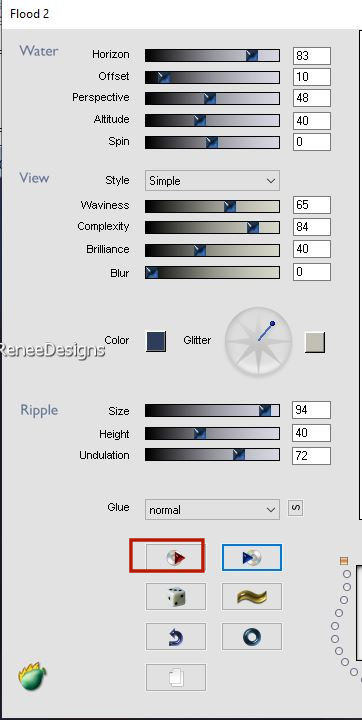
Task: Click the red arrow load preset icon
Action: [x=175, y=557]
